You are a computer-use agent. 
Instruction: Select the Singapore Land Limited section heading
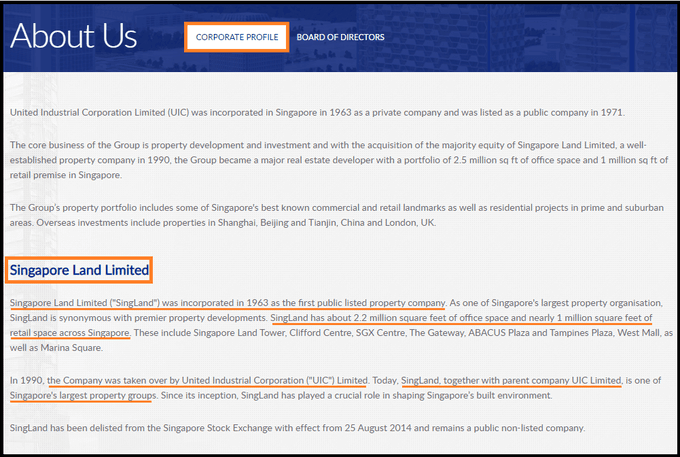(x=79, y=270)
